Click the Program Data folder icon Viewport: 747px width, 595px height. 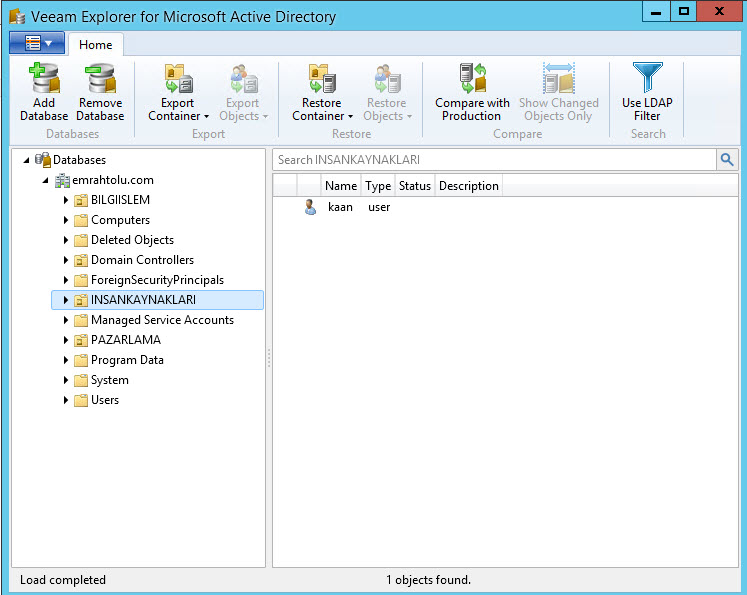click(x=81, y=360)
